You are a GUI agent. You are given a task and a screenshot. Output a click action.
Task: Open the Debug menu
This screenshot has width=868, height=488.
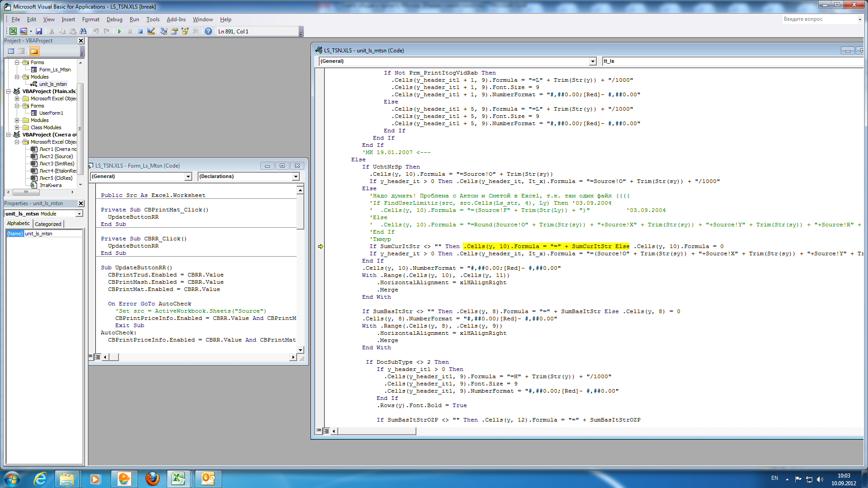pos(114,19)
